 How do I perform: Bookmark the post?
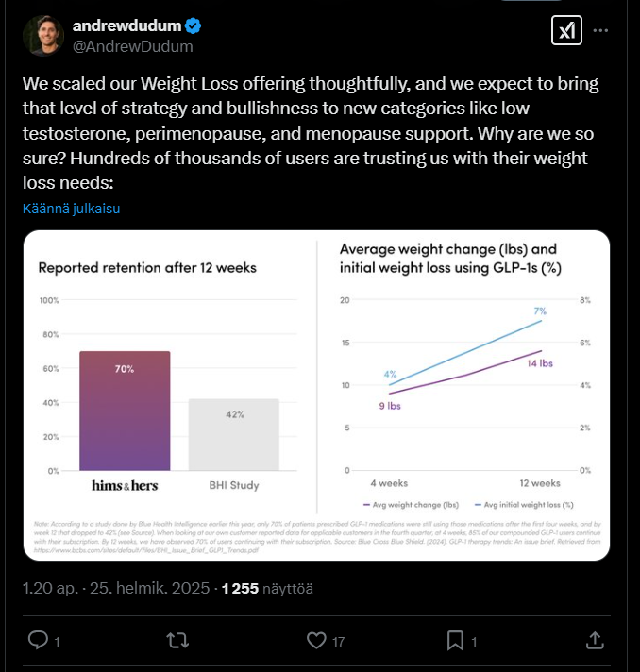coord(455,641)
